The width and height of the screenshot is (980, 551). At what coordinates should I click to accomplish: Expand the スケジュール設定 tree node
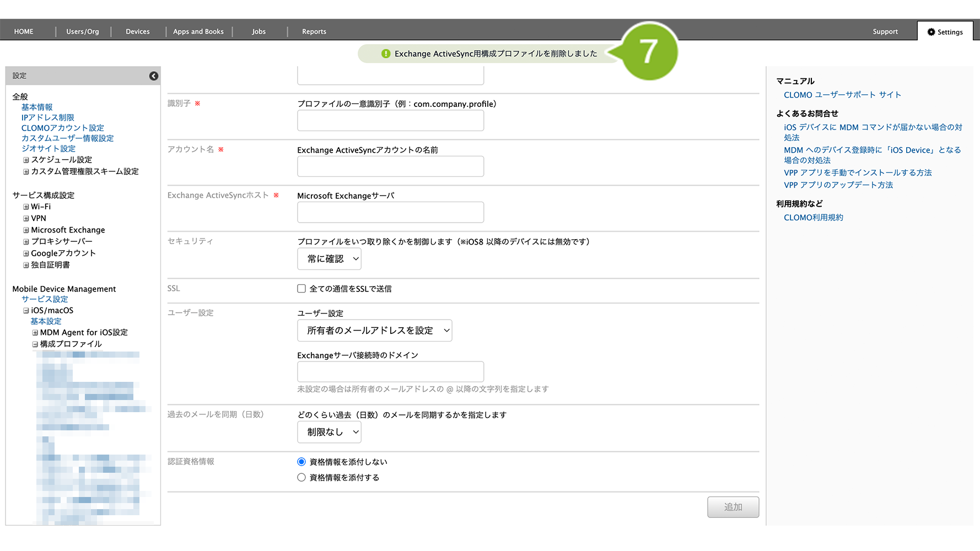coord(26,160)
